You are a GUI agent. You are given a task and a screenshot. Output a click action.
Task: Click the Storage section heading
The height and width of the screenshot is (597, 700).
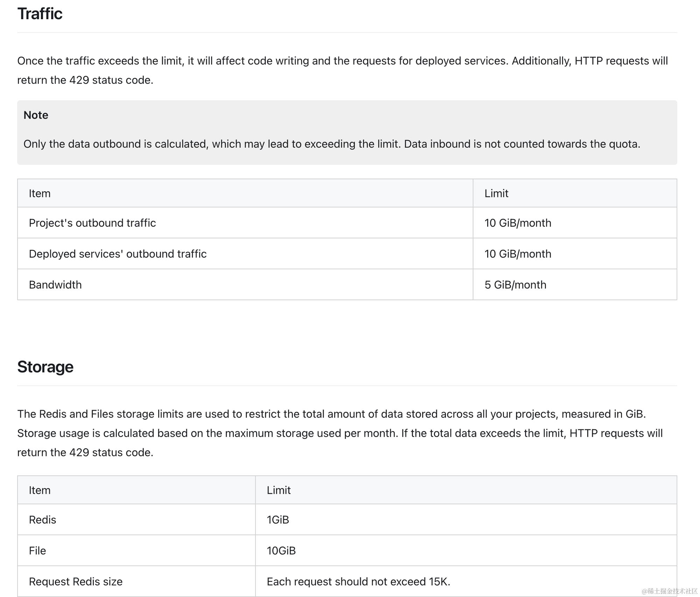45,367
